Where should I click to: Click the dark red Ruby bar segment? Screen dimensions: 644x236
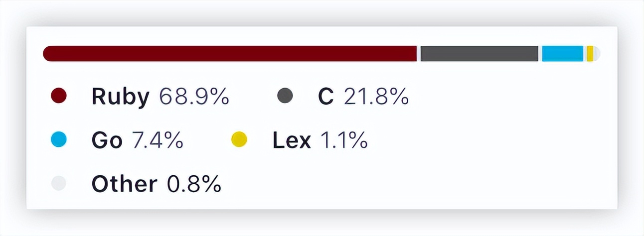click(x=229, y=54)
